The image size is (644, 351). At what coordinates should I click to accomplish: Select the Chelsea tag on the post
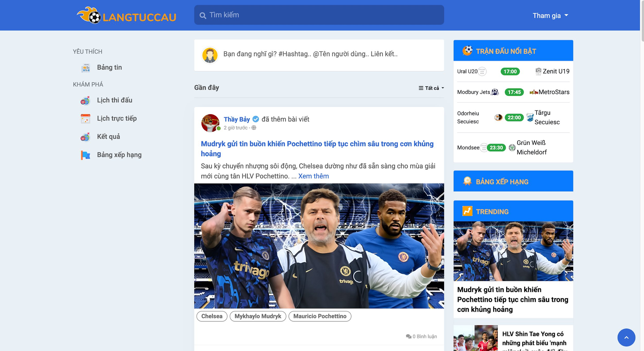click(x=211, y=316)
